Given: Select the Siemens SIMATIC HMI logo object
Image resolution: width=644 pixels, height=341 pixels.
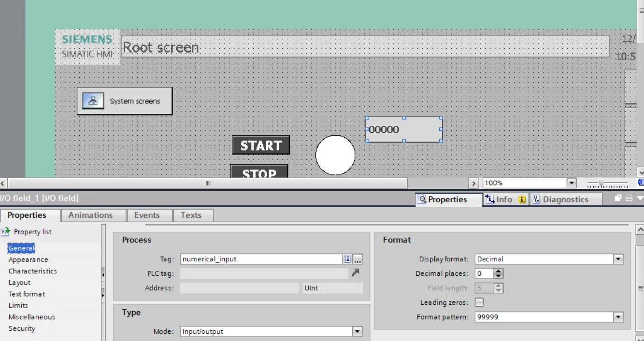Looking at the screenshot, I should click(x=87, y=46).
